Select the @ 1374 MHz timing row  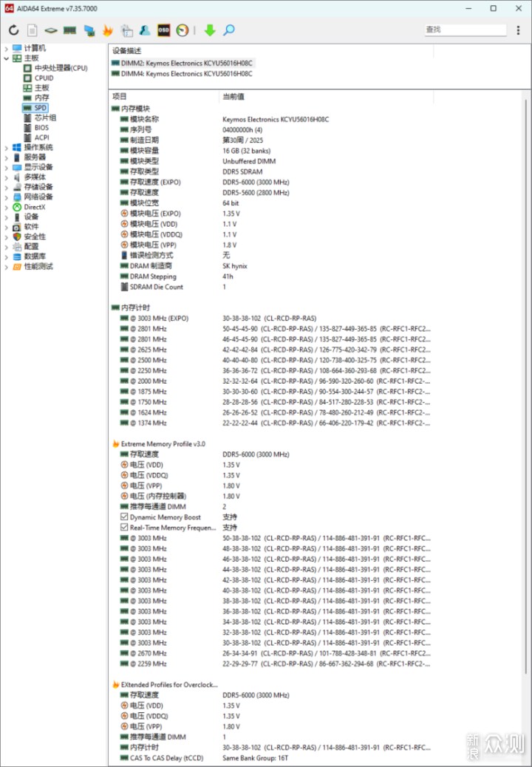(x=276, y=423)
